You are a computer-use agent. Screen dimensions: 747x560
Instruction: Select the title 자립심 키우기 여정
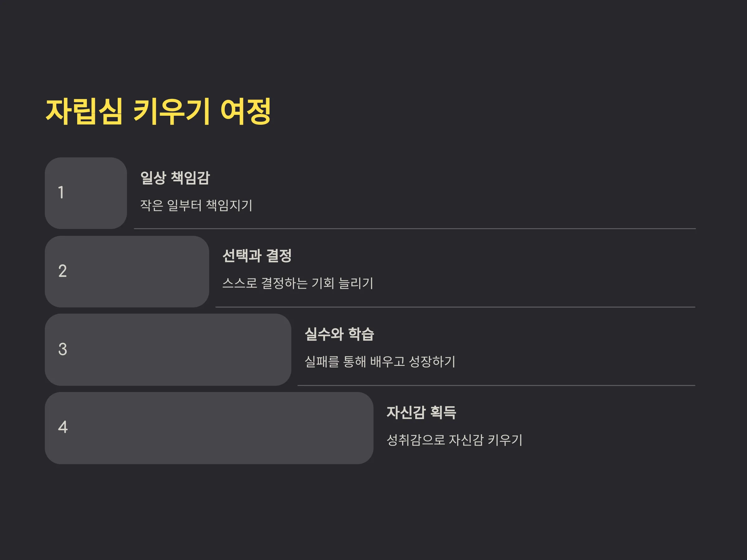click(x=158, y=111)
